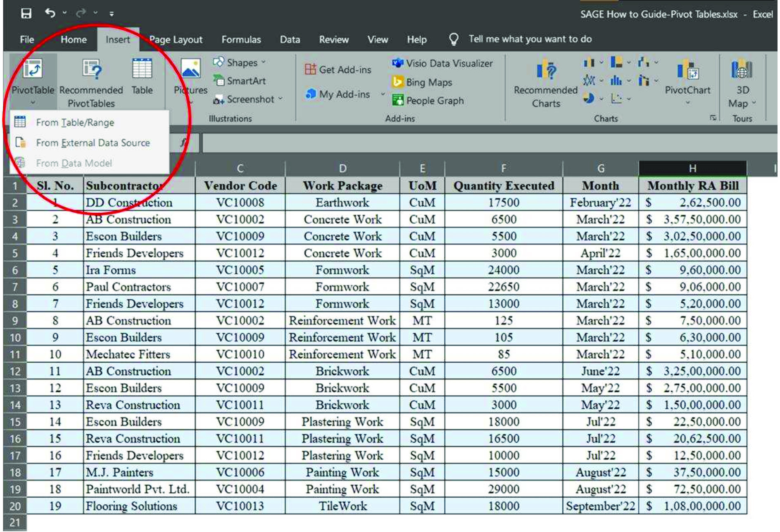Click the Table icon in the ribbon
The image size is (780, 532).
click(142, 69)
